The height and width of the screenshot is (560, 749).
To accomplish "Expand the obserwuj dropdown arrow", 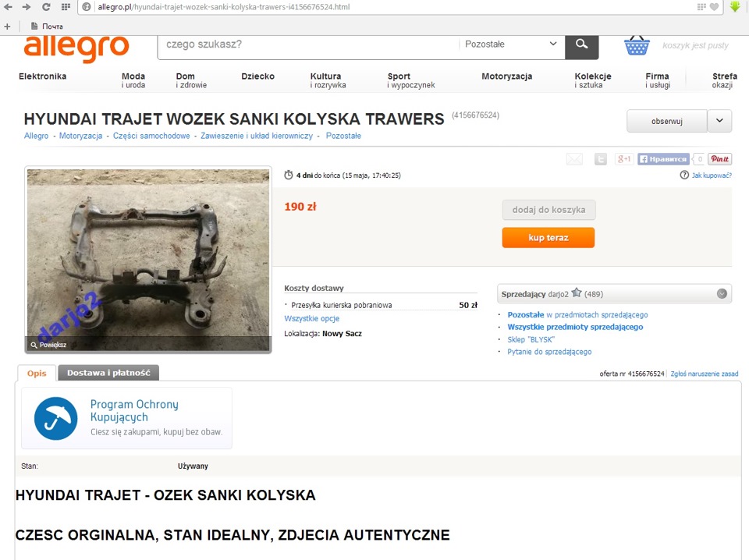I will [719, 121].
